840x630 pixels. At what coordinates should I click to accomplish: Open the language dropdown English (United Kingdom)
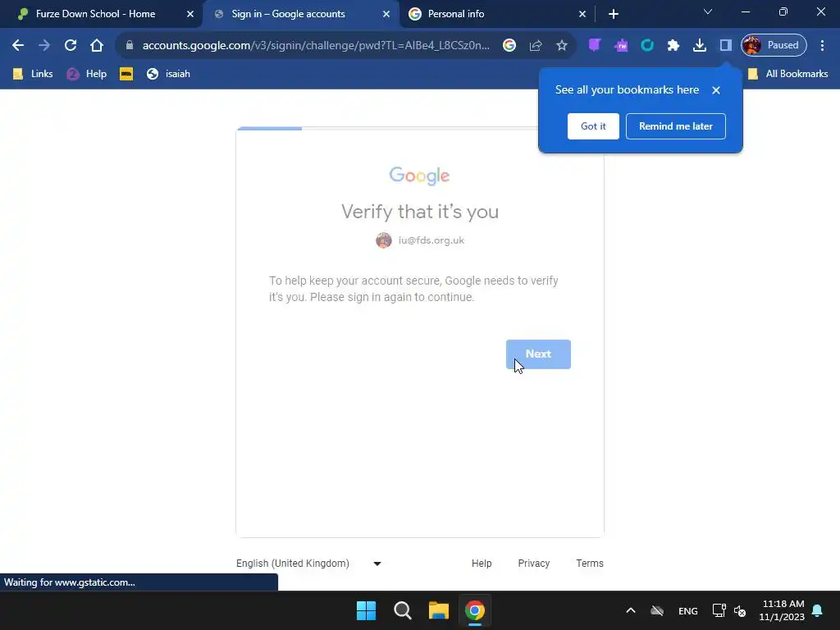[308, 564]
